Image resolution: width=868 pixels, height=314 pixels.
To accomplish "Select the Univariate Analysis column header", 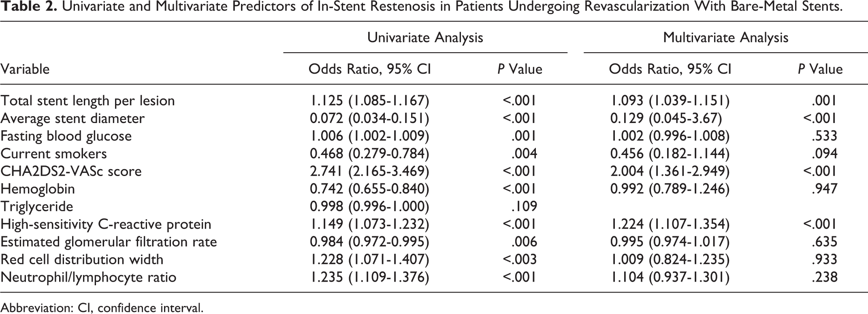I will coord(425,38).
